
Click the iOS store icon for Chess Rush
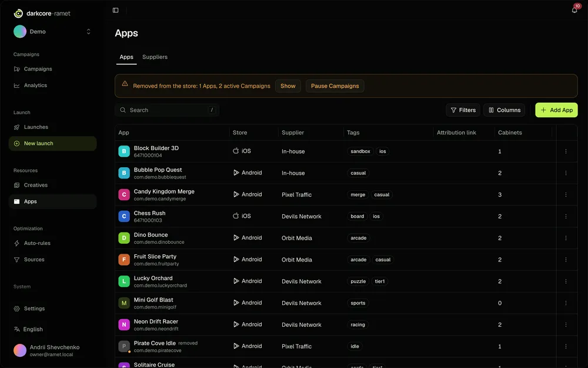pos(236,216)
